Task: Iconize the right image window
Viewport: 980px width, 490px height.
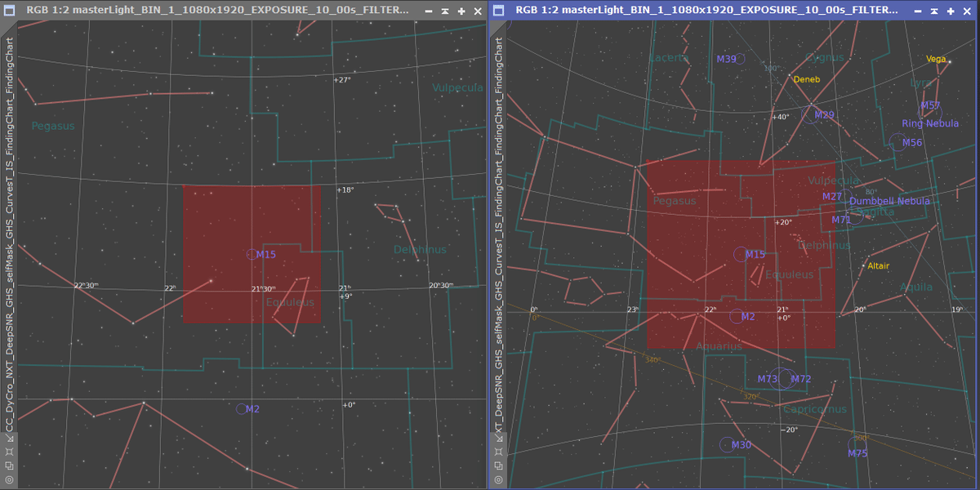Action: 918,11
